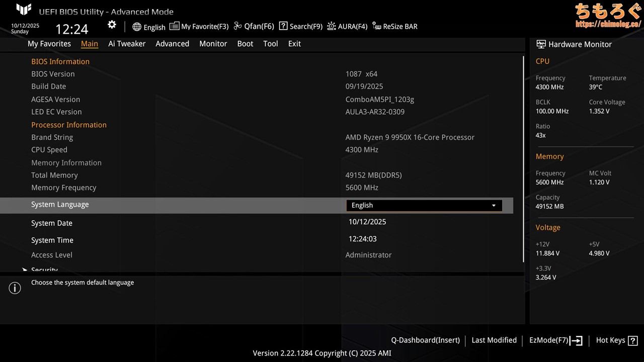
Task: Open My Favorite list icon
Action: click(174, 26)
